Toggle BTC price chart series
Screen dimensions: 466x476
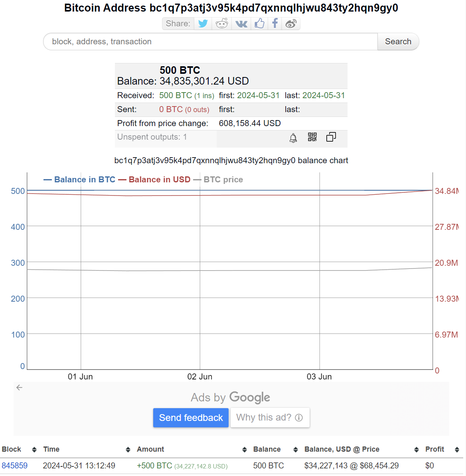218,180
